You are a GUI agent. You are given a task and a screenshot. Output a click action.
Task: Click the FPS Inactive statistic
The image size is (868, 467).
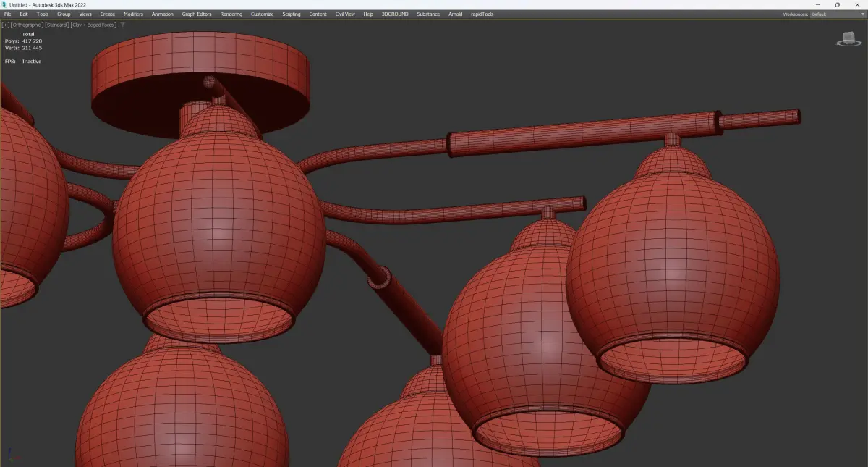click(x=23, y=62)
